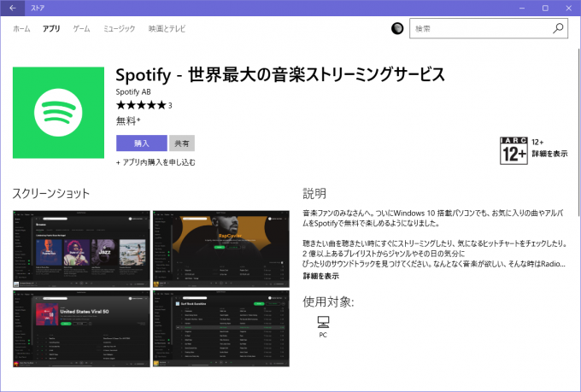The image size is (581, 392).
Task: Click the ストア window title
Action: (38, 8)
